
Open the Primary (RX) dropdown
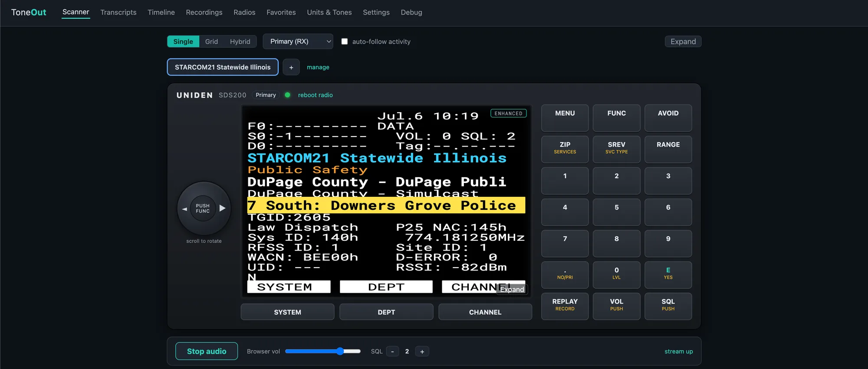[298, 42]
